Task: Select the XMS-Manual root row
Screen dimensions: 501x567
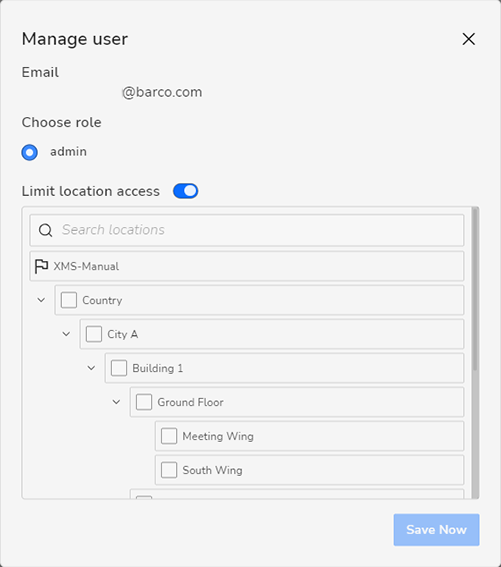Action: (247, 266)
